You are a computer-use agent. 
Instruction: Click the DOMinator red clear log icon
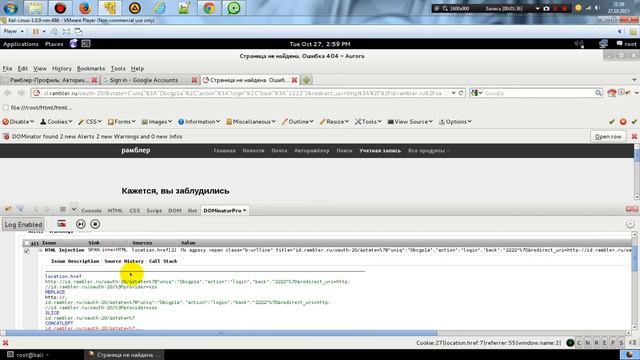coord(62,224)
